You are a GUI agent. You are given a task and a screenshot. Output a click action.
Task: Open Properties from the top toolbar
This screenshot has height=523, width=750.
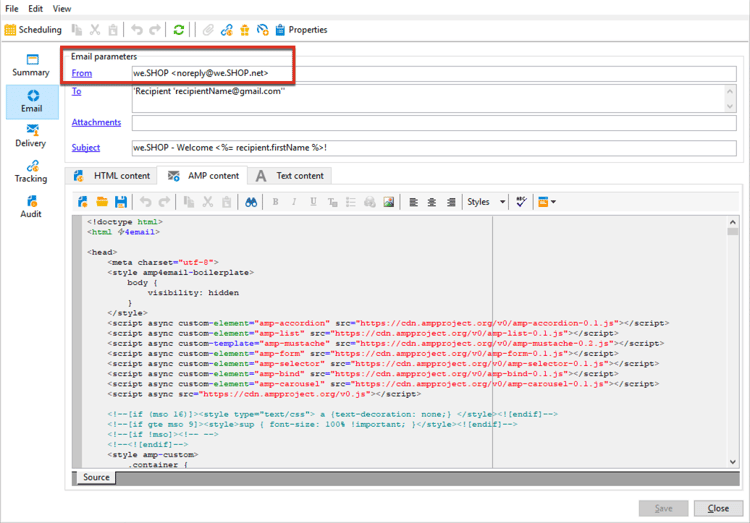[301, 30]
